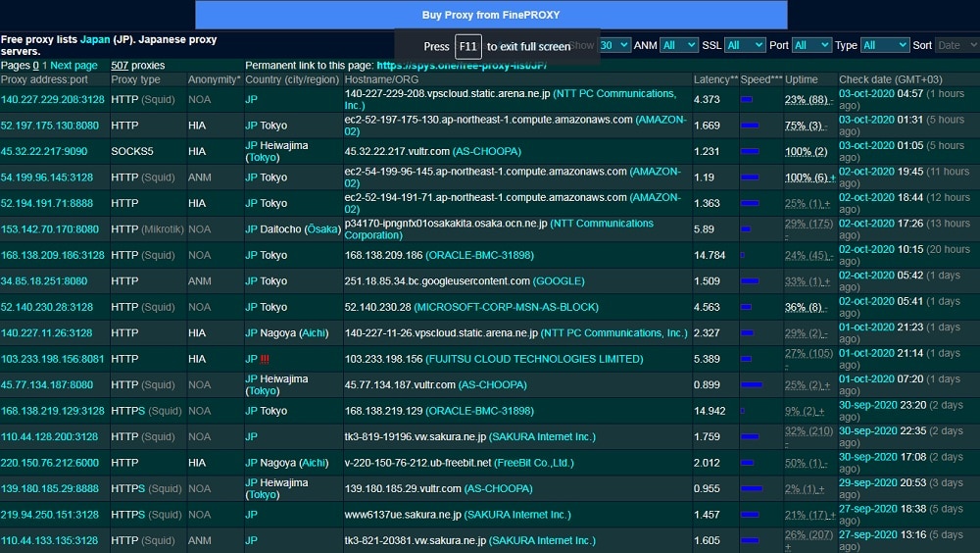
Task: Select page 0 in pagination
Action: [35, 65]
